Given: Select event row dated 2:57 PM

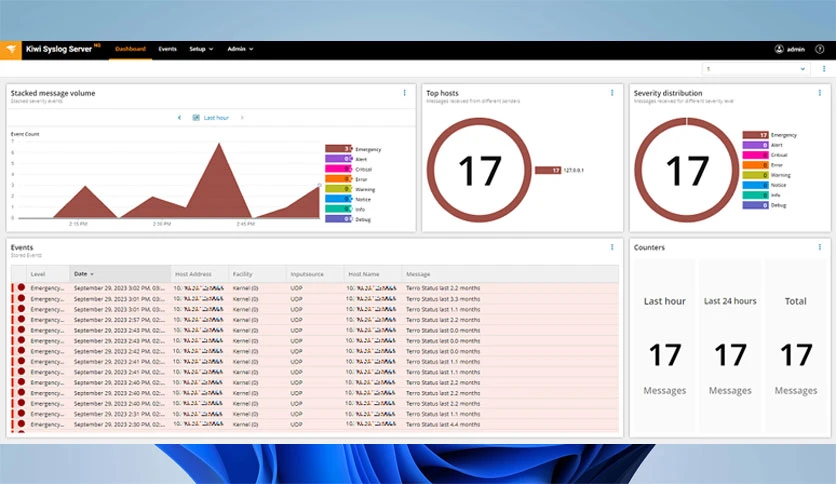Looking at the screenshot, I should click(315, 319).
